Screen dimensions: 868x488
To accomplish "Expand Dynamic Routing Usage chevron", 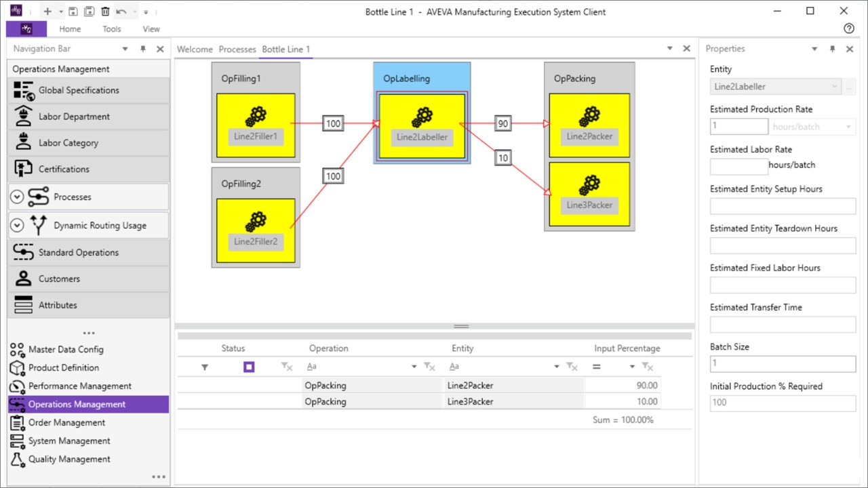I will coord(18,226).
